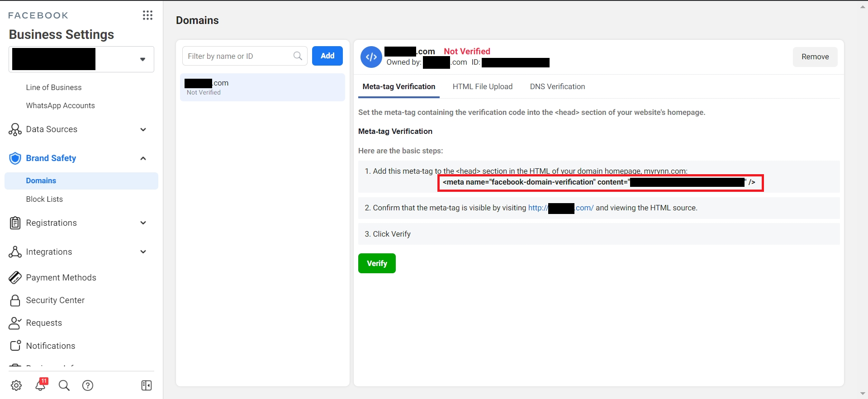Open Block Lists in the sidebar
868x399 pixels.
click(44, 199)
